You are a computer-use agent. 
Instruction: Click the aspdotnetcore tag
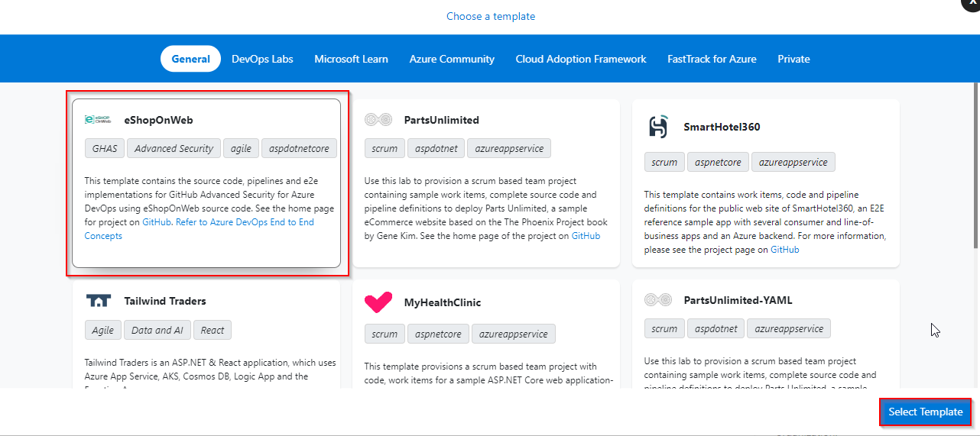coord(299,148)
